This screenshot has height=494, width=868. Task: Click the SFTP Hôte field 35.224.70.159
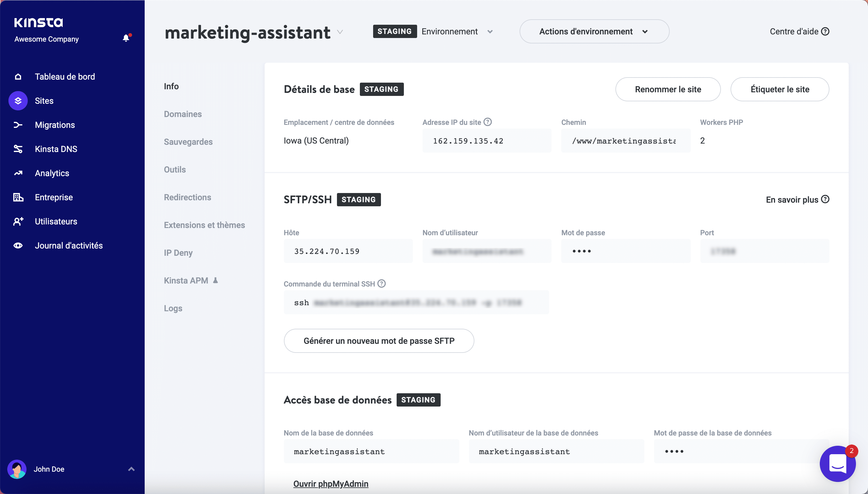tap(348, 251)
